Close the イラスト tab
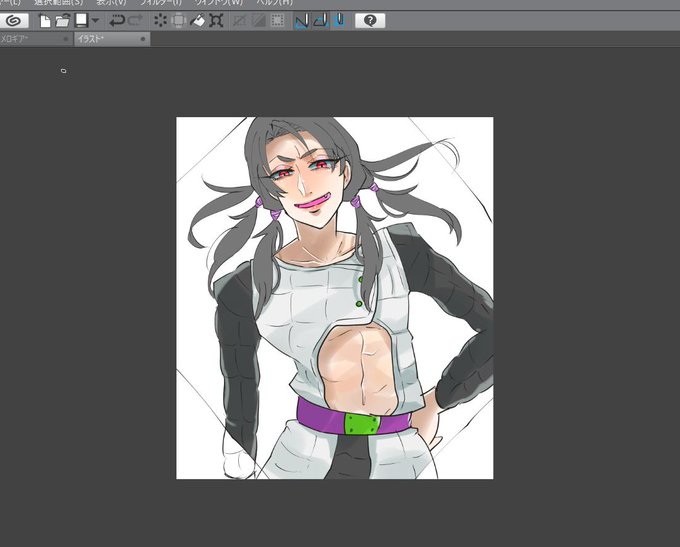This screenshot has height=547, width=680. tap(143, 39)
